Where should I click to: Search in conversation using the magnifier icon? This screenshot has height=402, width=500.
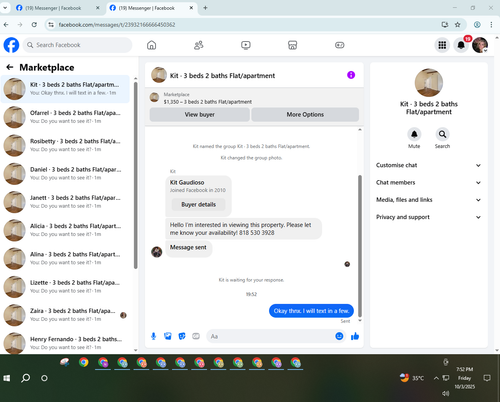[442, 134]
